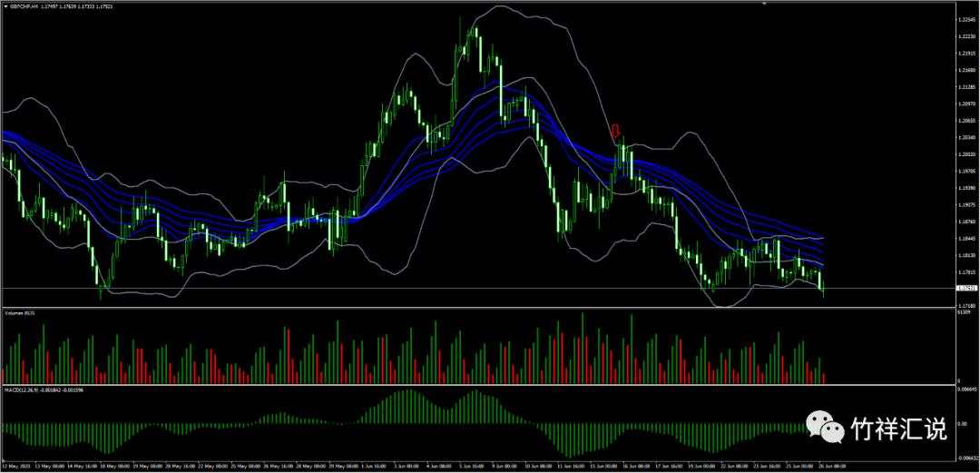The image size is (980, 473).
Task: Click the 1.20970 price scale label
Action: (x=967, y=103)
